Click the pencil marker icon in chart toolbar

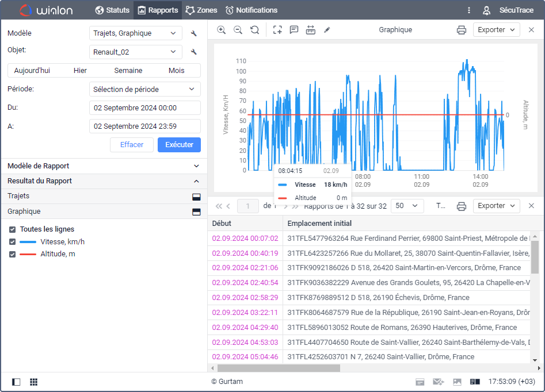click(327, 30)
